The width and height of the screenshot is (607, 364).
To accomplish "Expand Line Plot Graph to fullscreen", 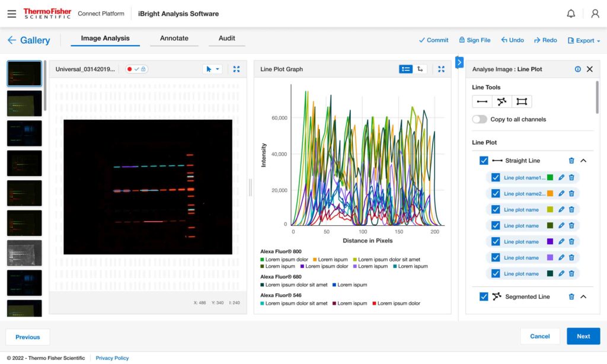I will coord(441,69).
